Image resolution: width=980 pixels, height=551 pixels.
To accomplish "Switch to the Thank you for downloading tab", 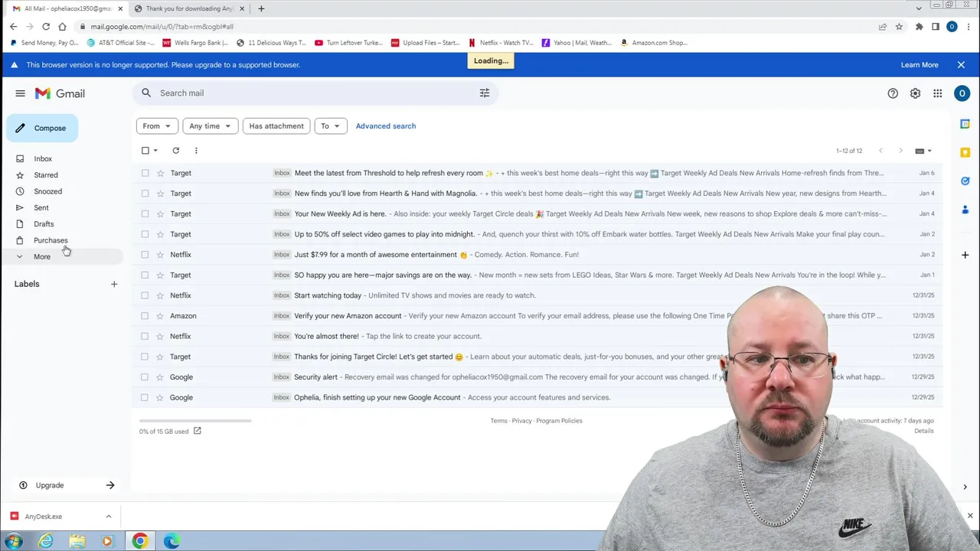I will pos(190,8).
